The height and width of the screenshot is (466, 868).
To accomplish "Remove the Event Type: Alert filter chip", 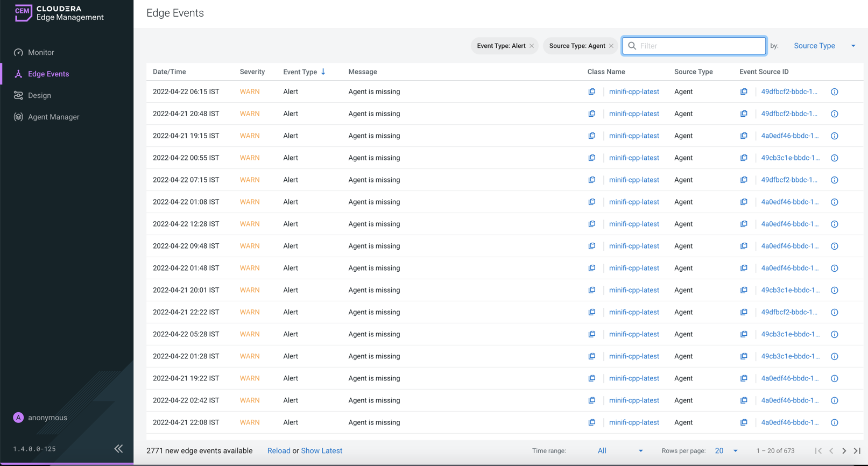I will point(532,46).
